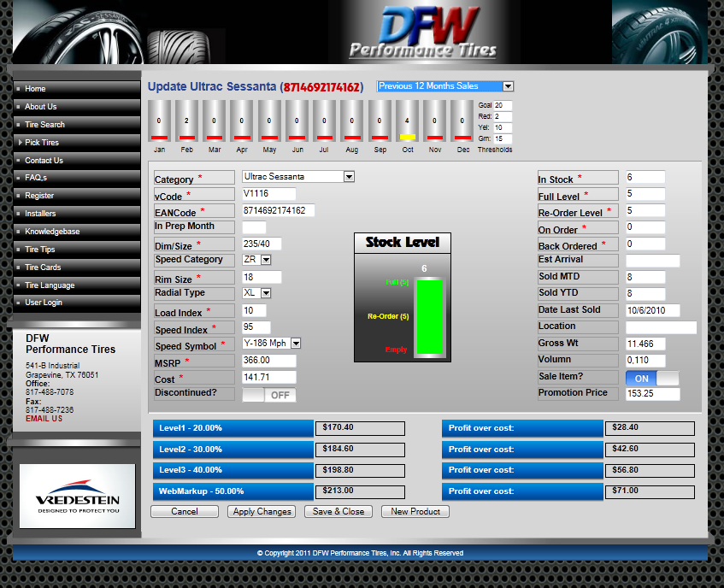Toggle the Sale Item switch off
The image size is (724, 588).
pos(652,378)
